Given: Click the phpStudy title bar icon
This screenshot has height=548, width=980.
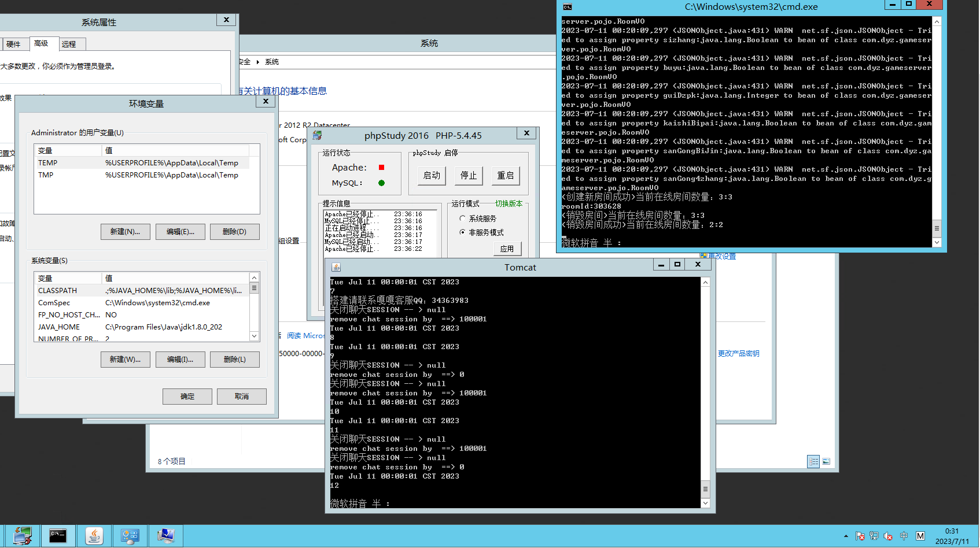Looking at the screenshot, I should pos(317,135).
